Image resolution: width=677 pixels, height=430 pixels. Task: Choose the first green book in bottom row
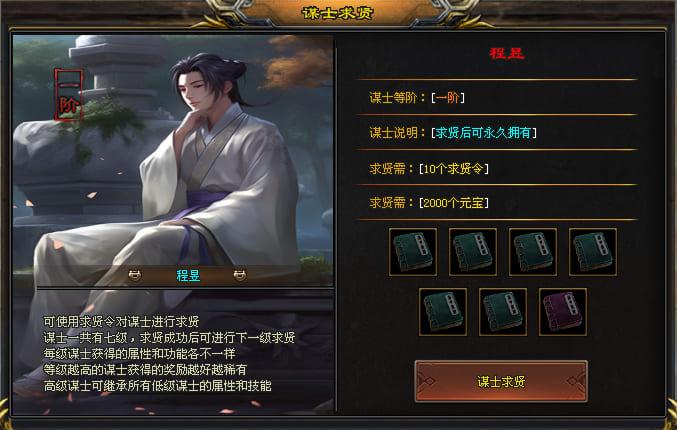(x=443, y=312)
